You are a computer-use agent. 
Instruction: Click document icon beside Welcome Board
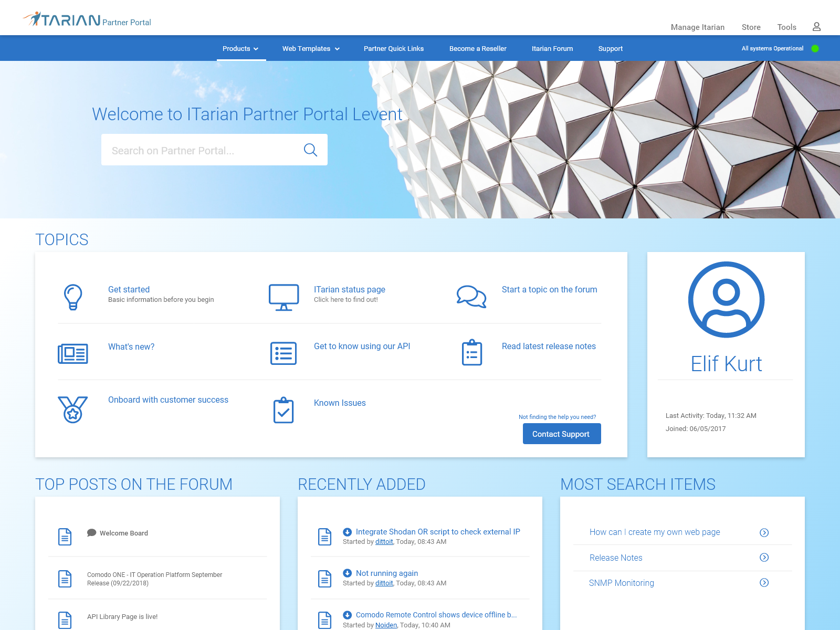[65, 537]
